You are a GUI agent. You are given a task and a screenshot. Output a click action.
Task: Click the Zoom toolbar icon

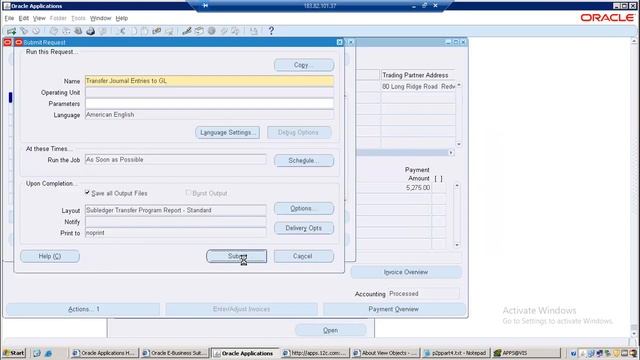199,31
